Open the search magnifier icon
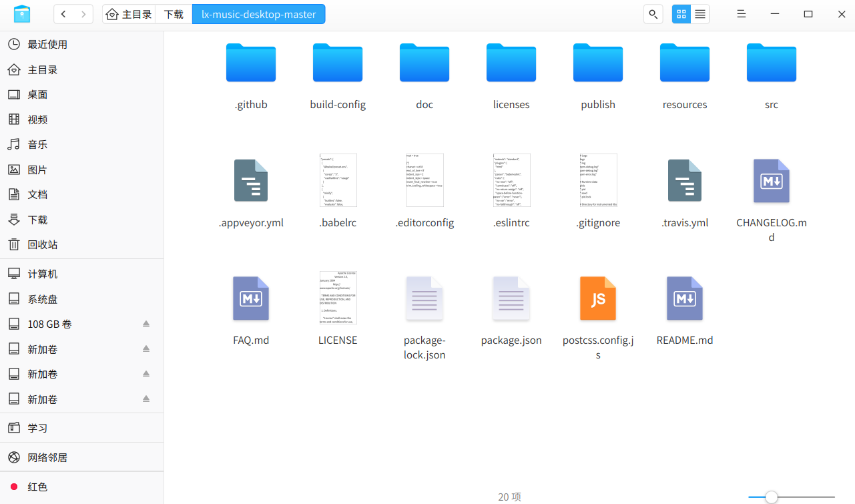This screenshot has height=504, width=855. point(653,14)
